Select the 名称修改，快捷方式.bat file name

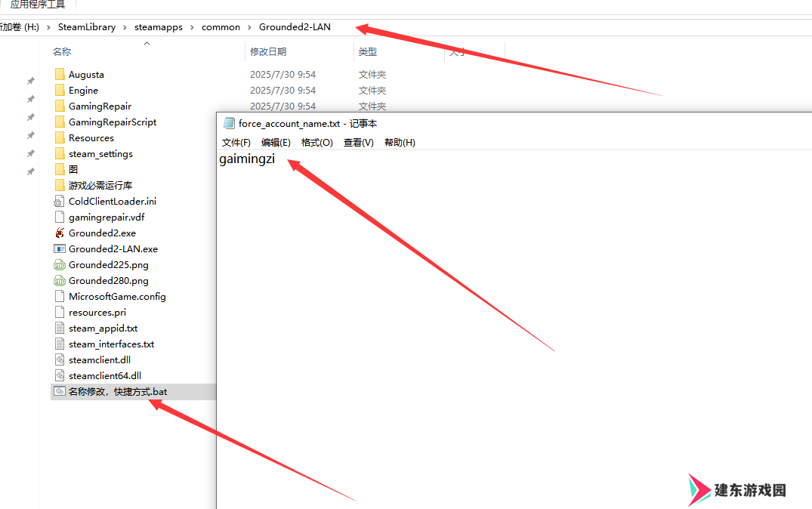point(118,391)
